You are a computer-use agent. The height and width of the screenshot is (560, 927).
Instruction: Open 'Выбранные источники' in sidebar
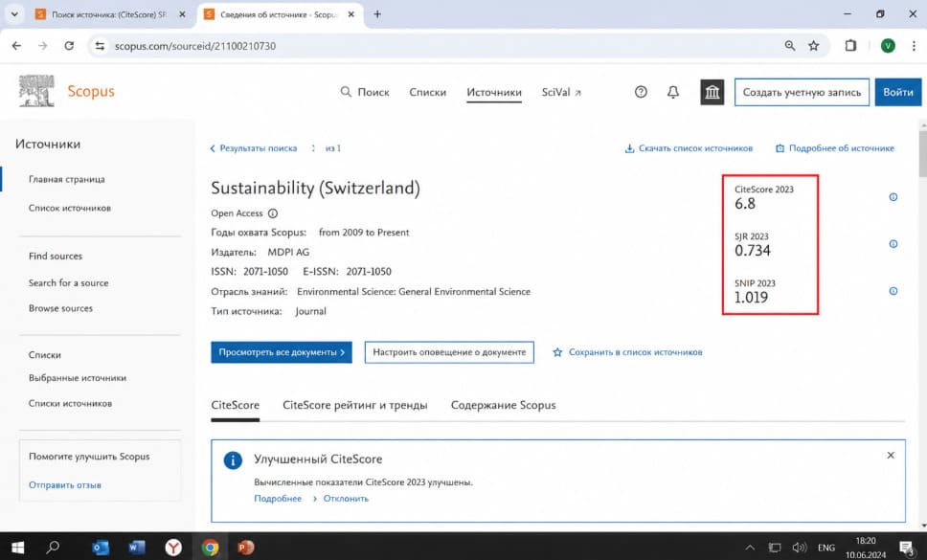[78, 378]
